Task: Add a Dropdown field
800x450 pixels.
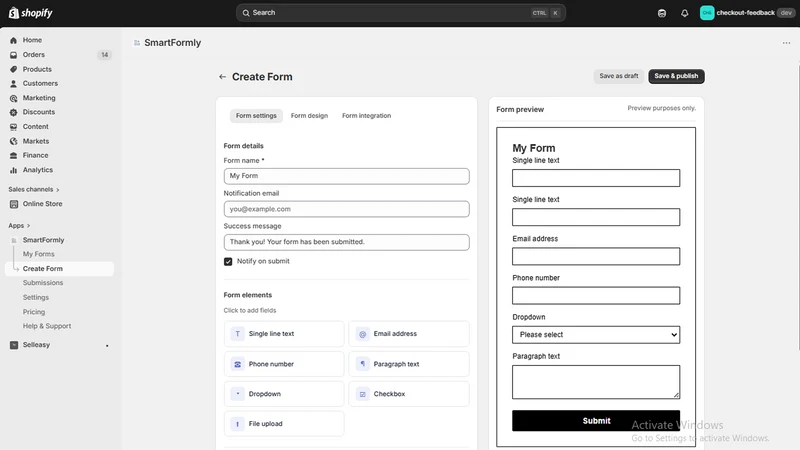Action: (284, 394)
